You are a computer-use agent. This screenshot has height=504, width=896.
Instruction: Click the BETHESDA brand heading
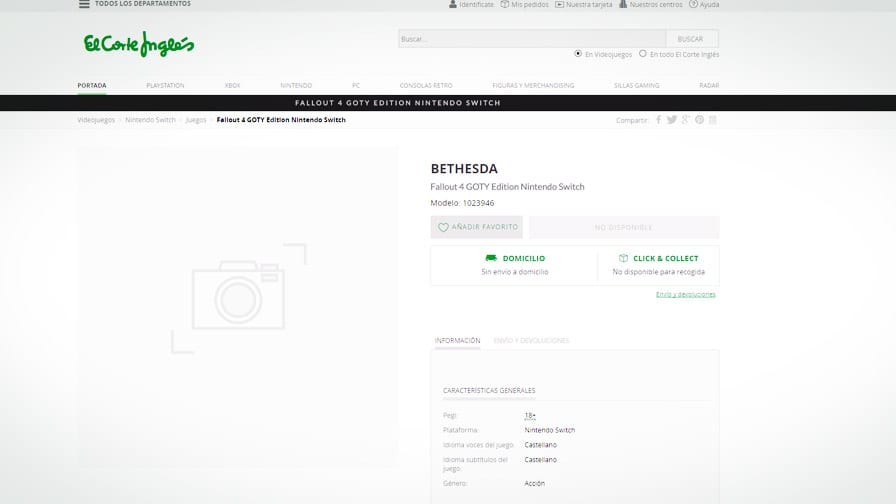[x=464, y=169]
